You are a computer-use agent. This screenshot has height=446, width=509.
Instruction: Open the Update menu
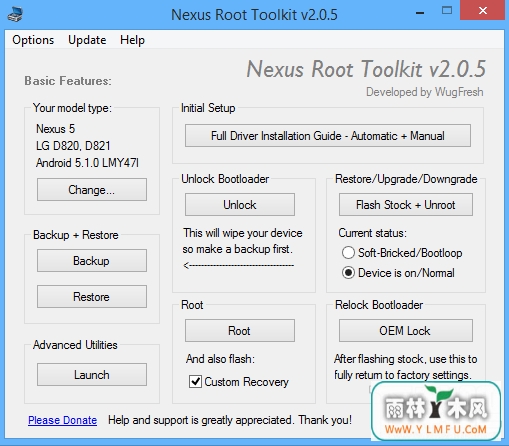coord(87,40)
